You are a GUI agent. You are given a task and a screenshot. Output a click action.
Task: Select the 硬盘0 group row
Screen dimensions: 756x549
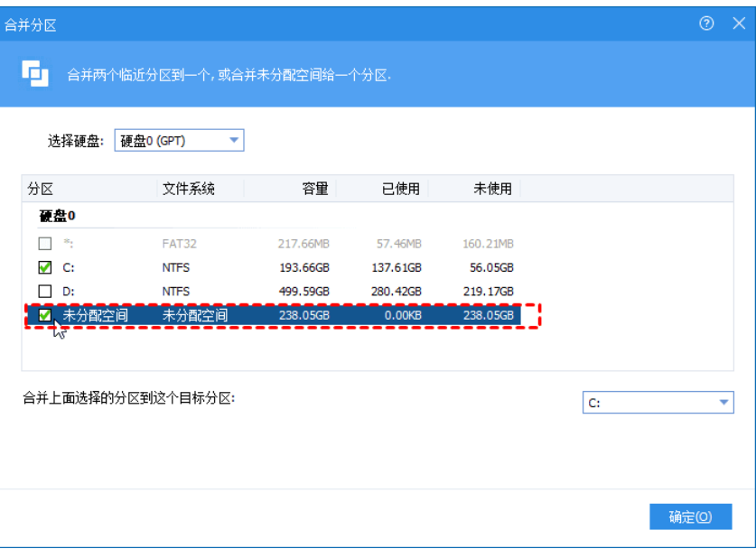(x=58, y=217)
